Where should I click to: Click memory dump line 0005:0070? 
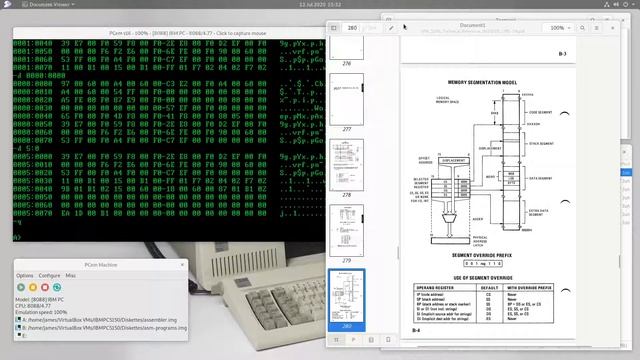coord(169,213)
